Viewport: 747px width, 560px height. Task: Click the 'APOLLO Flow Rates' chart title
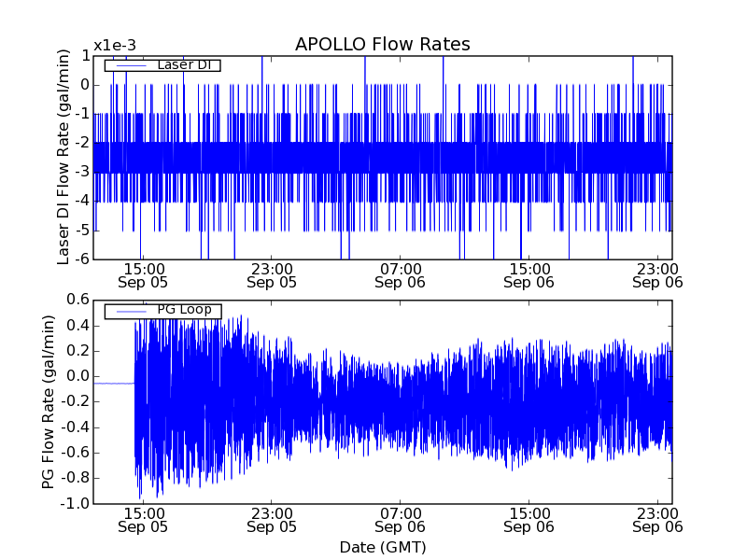coord(383,44)
